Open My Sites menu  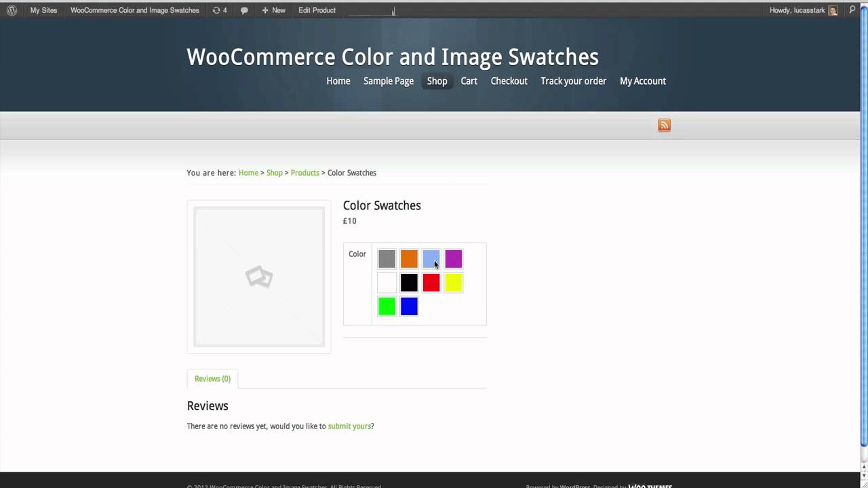pyautogui.click(x=43, y=10)
